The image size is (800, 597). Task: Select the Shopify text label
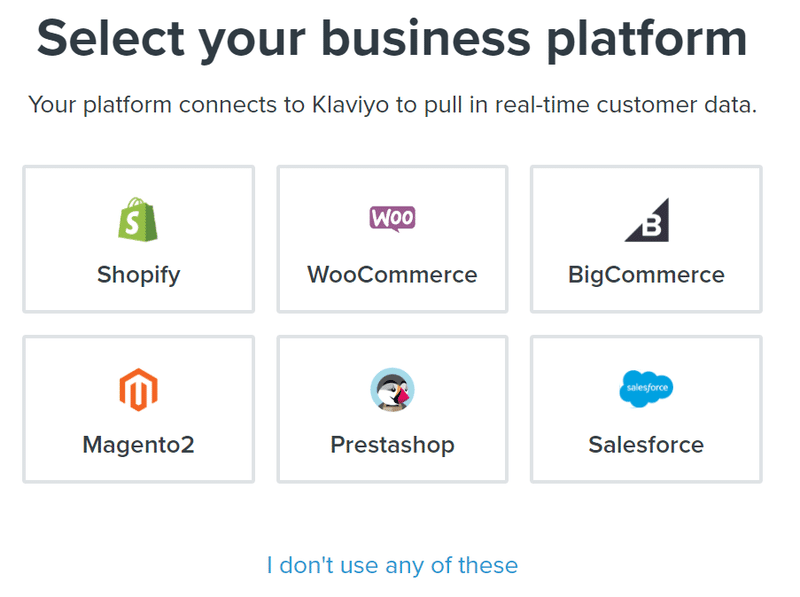point(138,276)
